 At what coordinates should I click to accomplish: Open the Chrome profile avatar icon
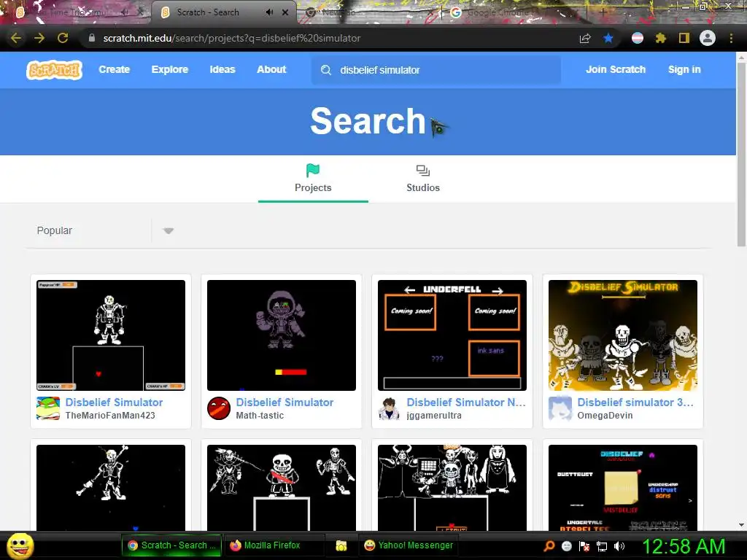point(708,38)
